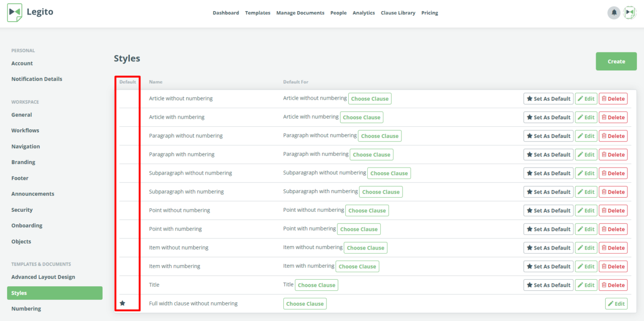Open Notification Details under Personal

point(36,78)
